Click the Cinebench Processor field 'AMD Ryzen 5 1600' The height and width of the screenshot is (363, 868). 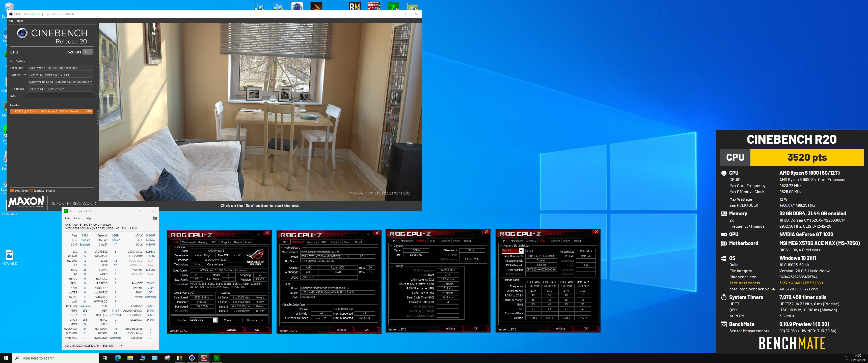click(60, 68)
